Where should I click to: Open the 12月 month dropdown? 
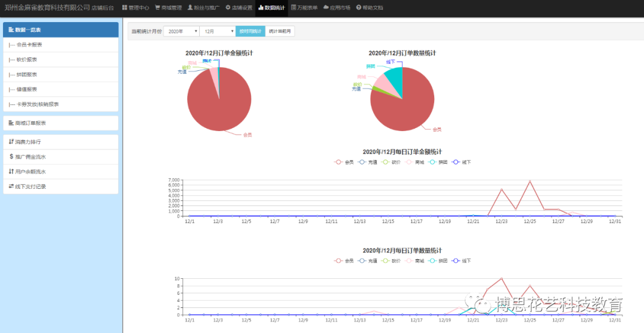tap(217, 31)
